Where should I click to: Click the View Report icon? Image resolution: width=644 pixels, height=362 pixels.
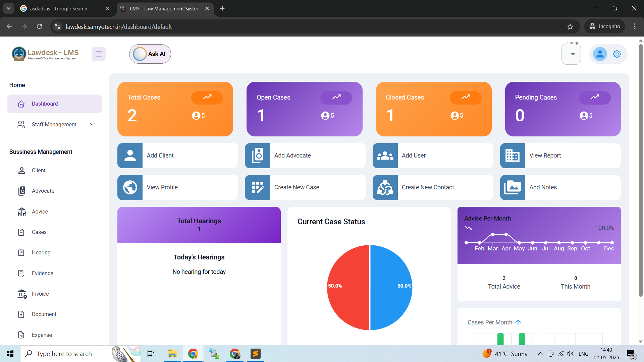click(x=513, y=155)
